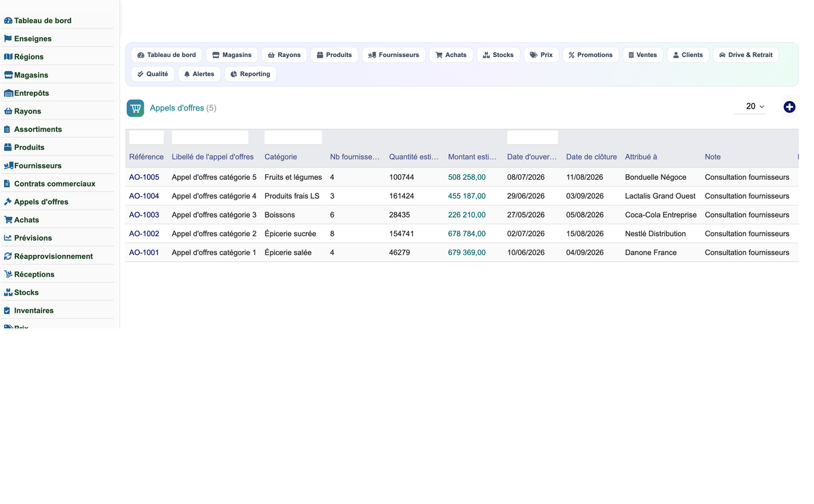This screenshot has height=504, width=814.
Task: Click Coca-Cola Entreprise cell
Action: (x=661, y=215)
